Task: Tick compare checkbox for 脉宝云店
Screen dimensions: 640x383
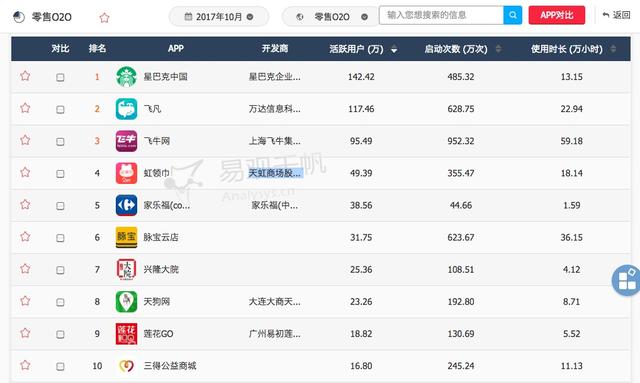Action: point(60,238)
